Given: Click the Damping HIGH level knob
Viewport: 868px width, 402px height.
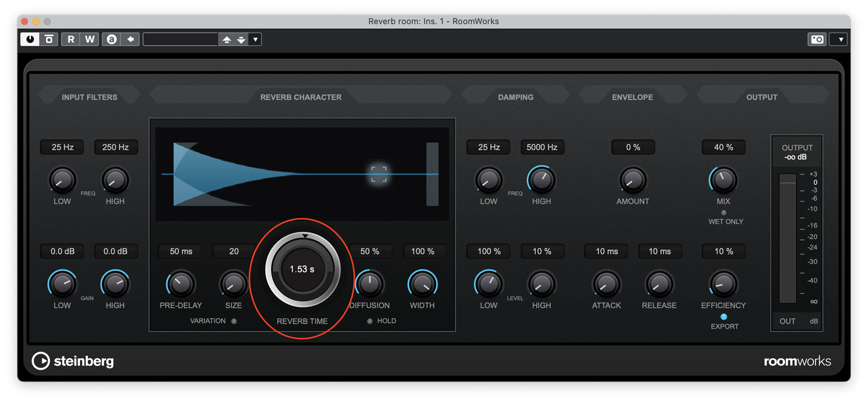Looking at the screenshot, I should pyautogui.click(x=542, y=284).
